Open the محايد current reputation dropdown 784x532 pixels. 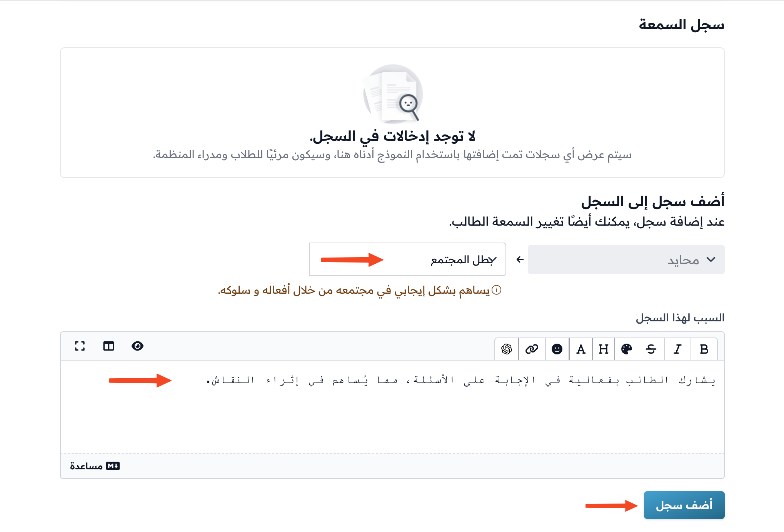point(626,259)
